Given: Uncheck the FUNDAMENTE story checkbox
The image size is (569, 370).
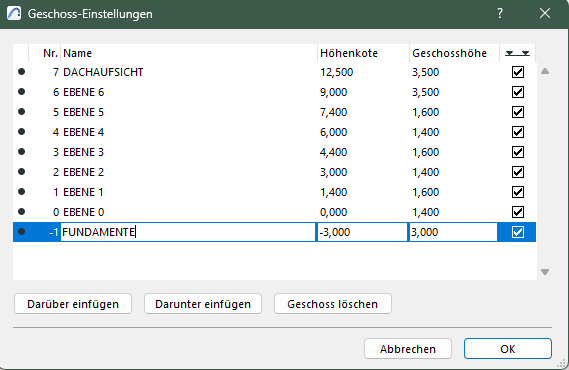Looking at the screenshot, I should [518, 232].
